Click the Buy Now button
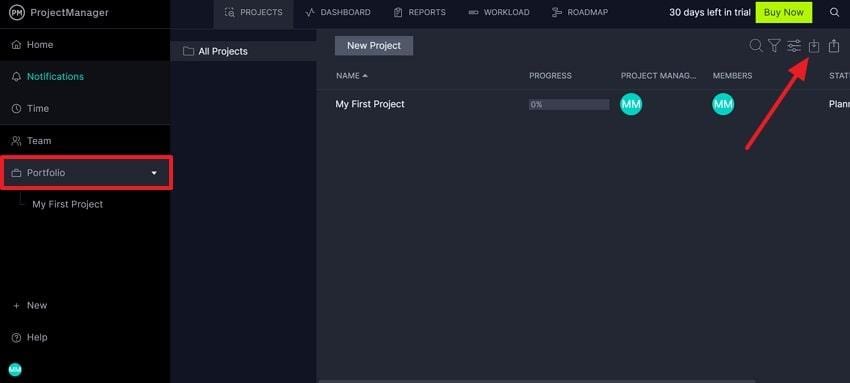The image size is (850, 383). point(784,12)
